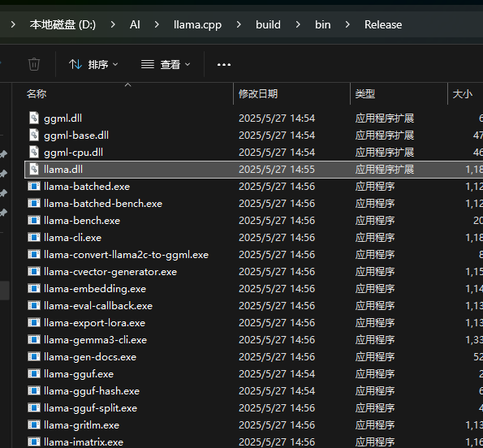Select llama-embedding.exe application icon
This screenshot has height=448, width=483.
coord(34,288)
